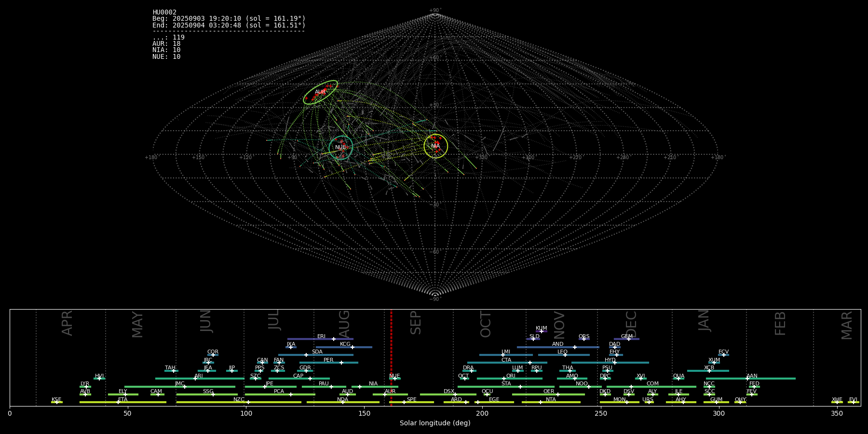This screenshot has width=868, height=434.
Task: Click the End: 20250904 03:20:48 line
Action: pos(229,25)
